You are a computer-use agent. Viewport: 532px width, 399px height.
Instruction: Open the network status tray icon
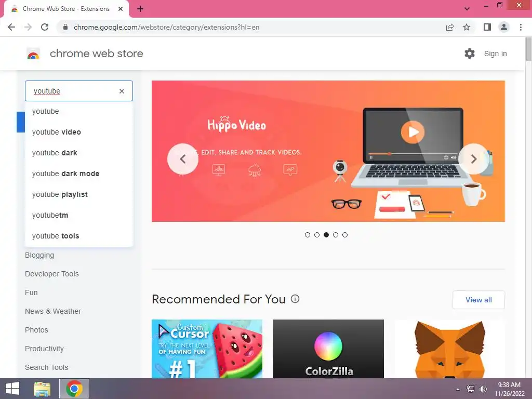(x=471, y=389)
